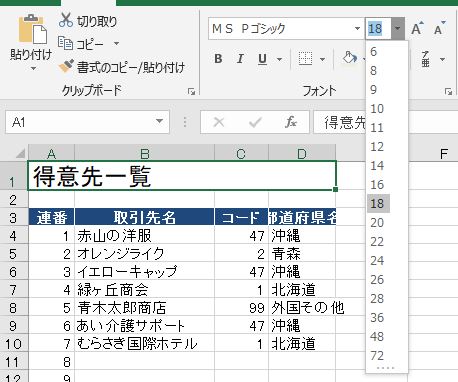The width and height of the screenshot is (458, 382).
Task: Select column F header
Action: [x=443, y=153]
